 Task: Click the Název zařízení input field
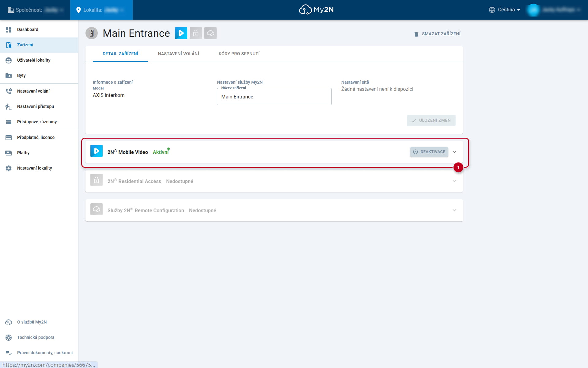[274, 97]
